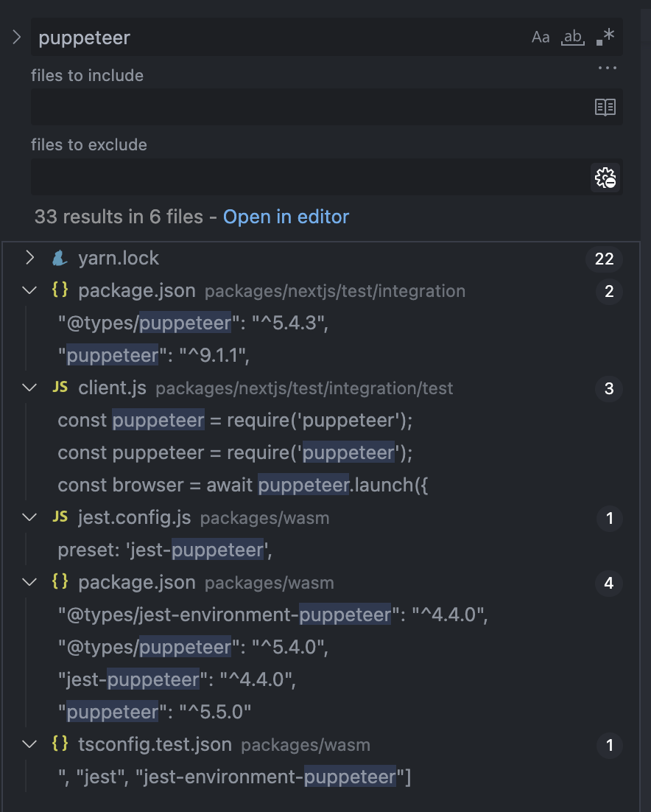
Task: Click count badge 3 on client.js
Action: click(608, 388)
